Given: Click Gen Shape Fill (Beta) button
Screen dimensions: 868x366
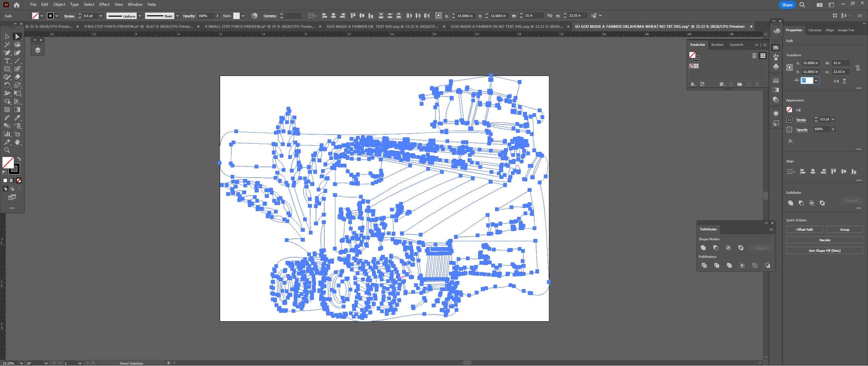Looking at the screenshot, I should tap(824, 250).
